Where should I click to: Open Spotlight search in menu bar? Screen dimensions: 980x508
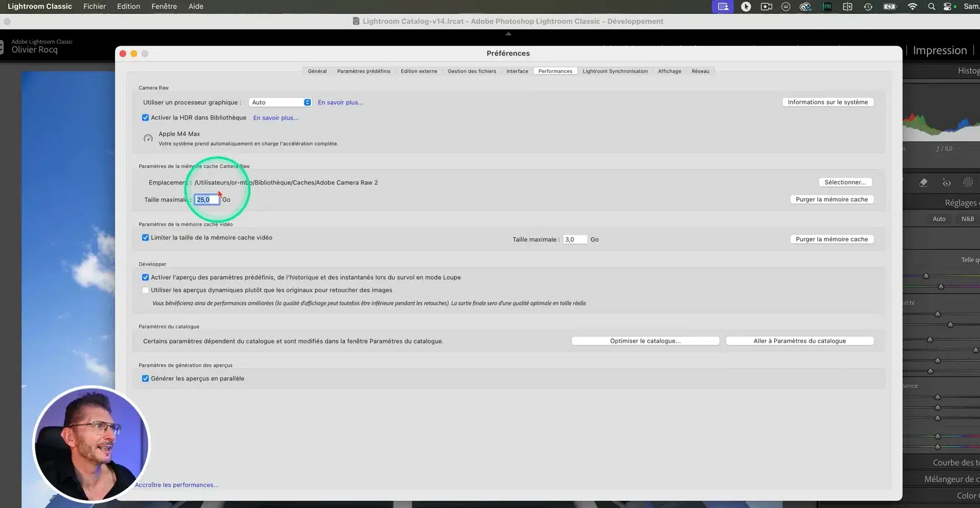tap(931, 7)
